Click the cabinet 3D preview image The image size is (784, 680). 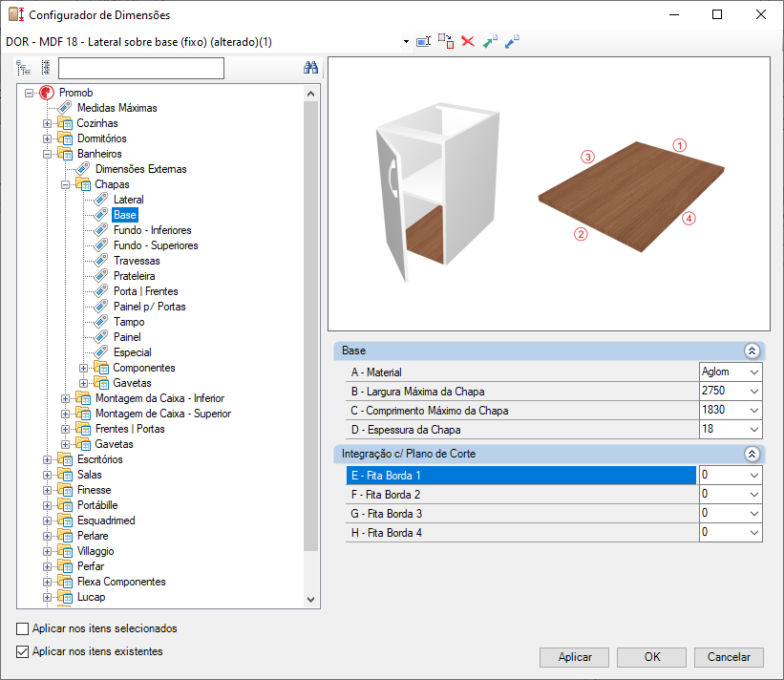[x=437, y=193]
